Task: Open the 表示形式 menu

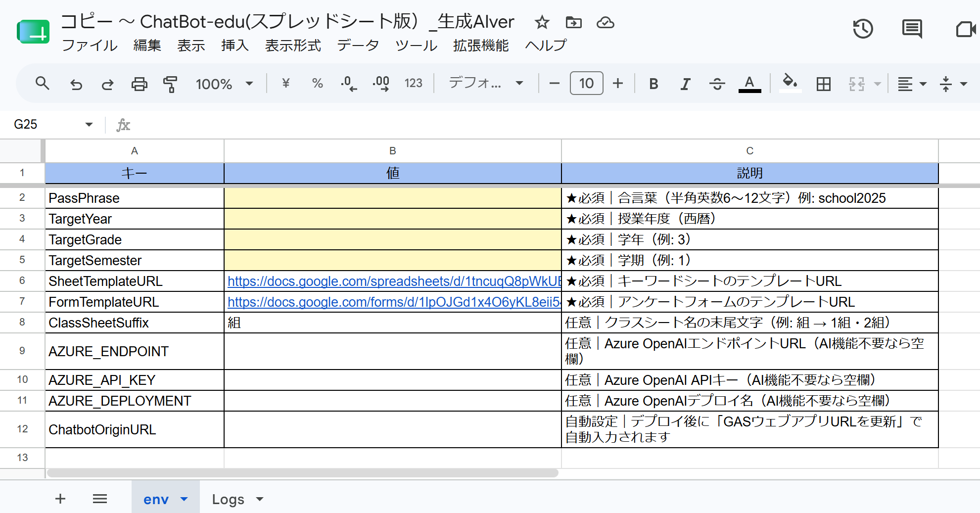Action: 293,46
